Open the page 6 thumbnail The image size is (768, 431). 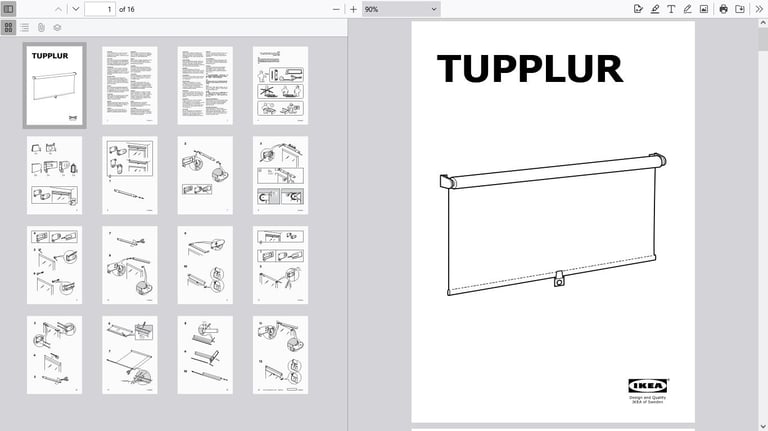pos(130,175)
